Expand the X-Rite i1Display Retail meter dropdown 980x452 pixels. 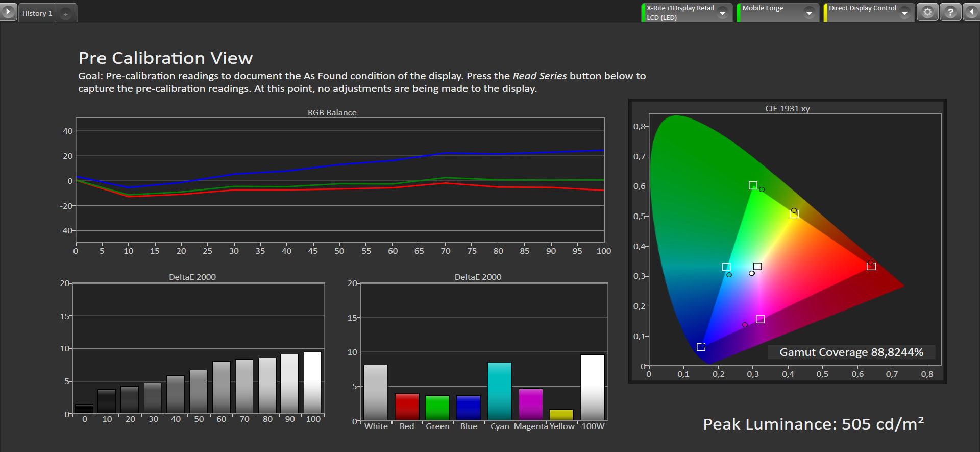pyautogui.click(x=722, y=13)
